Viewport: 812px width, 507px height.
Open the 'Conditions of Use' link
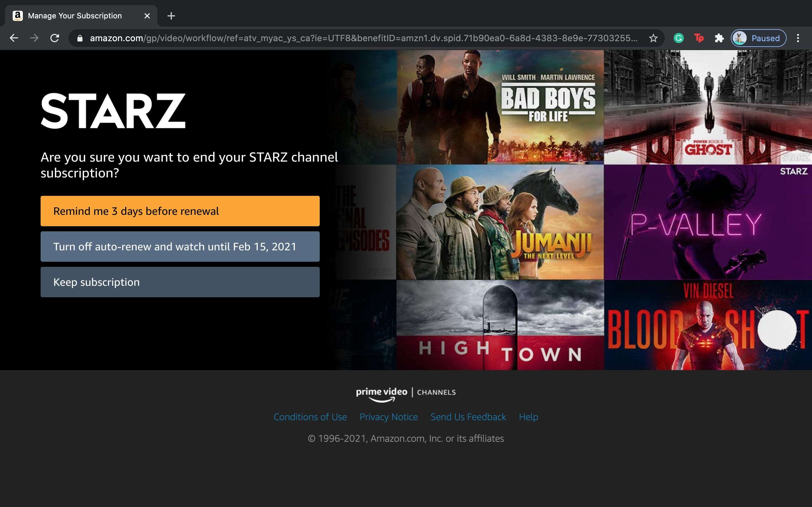311,416
